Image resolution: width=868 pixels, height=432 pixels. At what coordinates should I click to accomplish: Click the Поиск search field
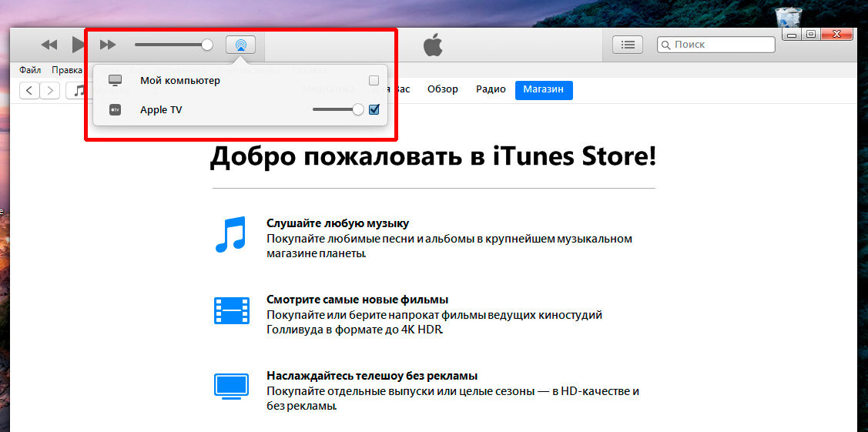tap(716, 45)
